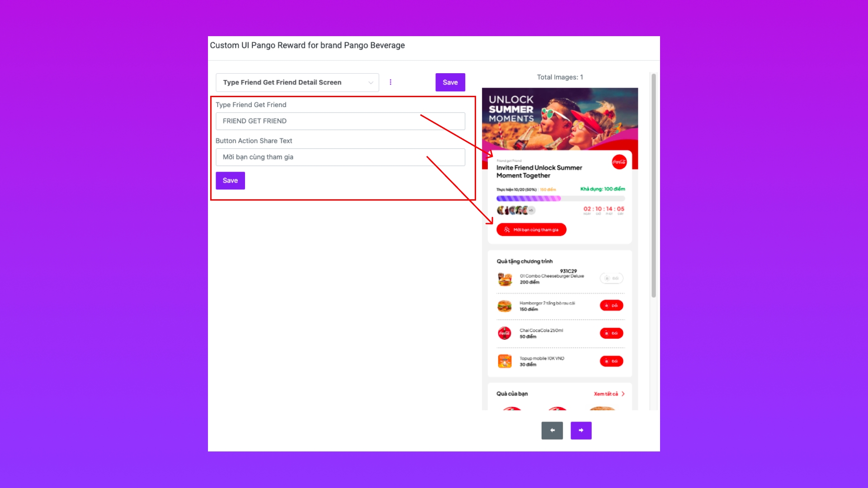Click the Coca-Cola brand logo badge
868x488 pixels.
point(619,162)
